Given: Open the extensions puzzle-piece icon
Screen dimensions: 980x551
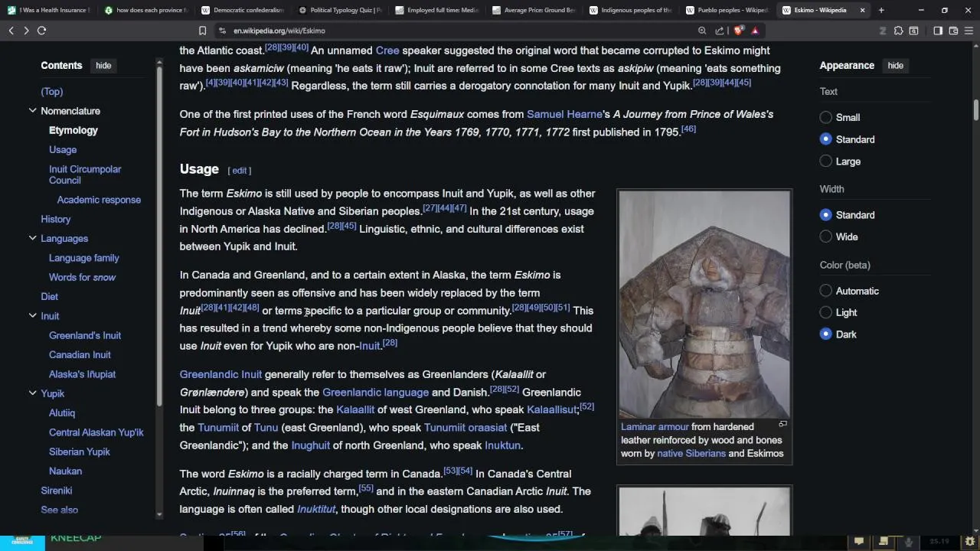Looking at the screenshot, I should click(899, 31).
